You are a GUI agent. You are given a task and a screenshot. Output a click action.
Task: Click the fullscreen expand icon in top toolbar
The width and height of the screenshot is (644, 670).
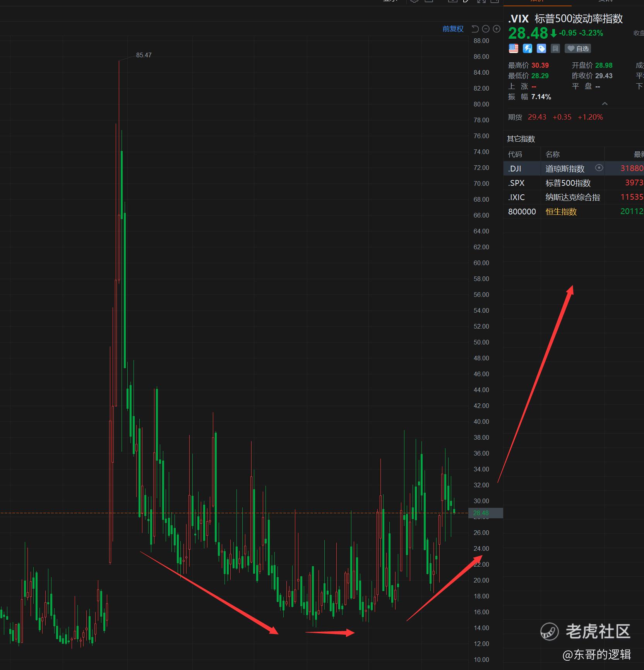481,1
